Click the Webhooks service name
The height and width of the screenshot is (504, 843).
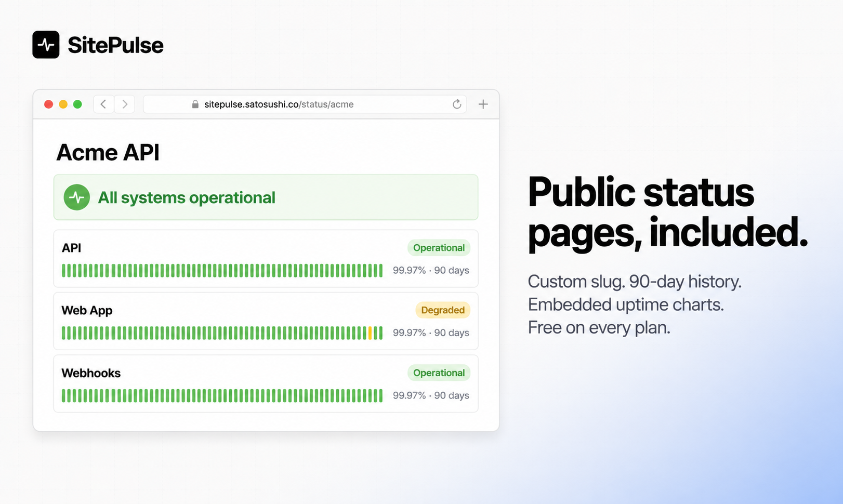tap(91, 373)
